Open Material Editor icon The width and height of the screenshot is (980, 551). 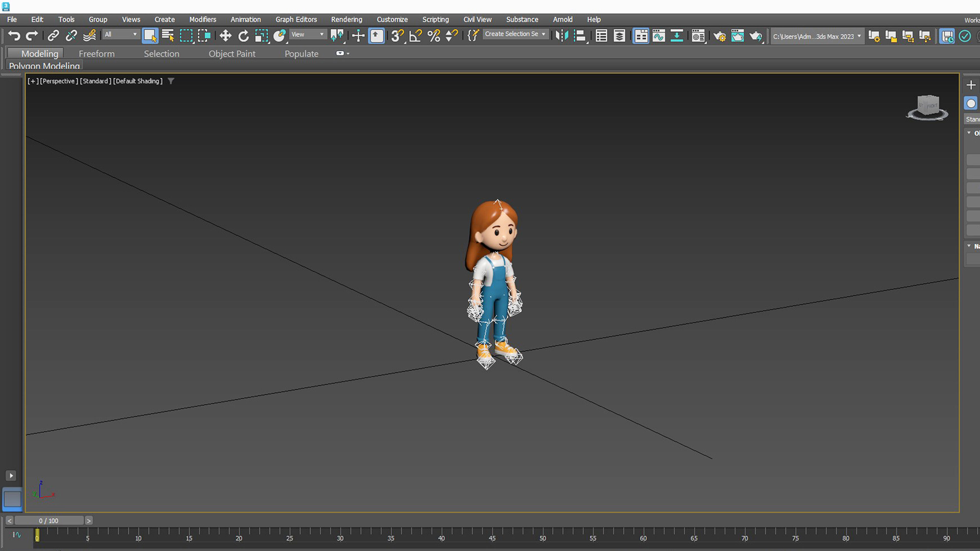coord(699,36)
